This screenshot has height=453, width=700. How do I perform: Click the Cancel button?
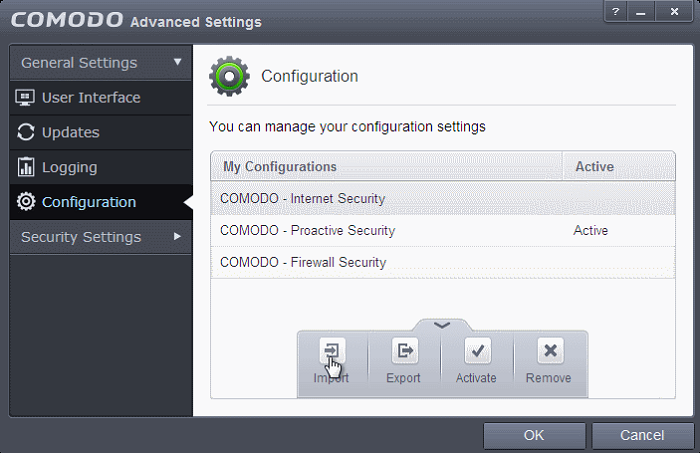coord(642,435)
